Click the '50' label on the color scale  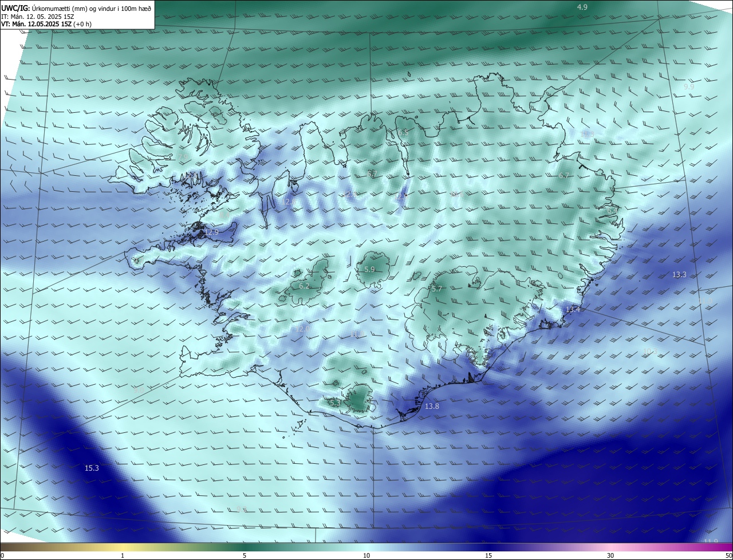click(x=728, y=555)
